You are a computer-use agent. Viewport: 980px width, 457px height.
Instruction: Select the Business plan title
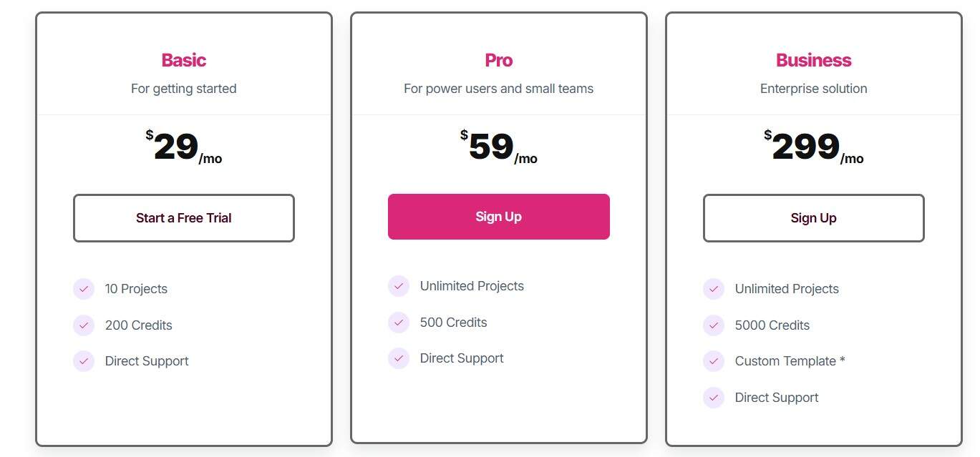click(x=813, y=60)
